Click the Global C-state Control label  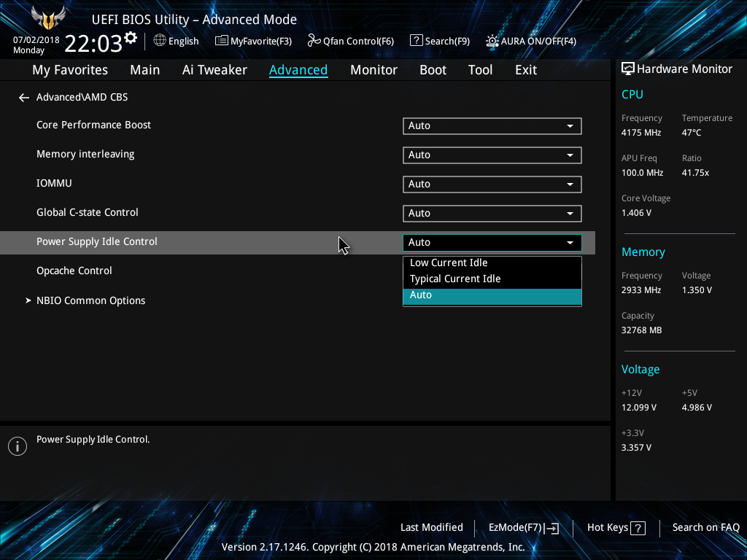pos(88,212)
